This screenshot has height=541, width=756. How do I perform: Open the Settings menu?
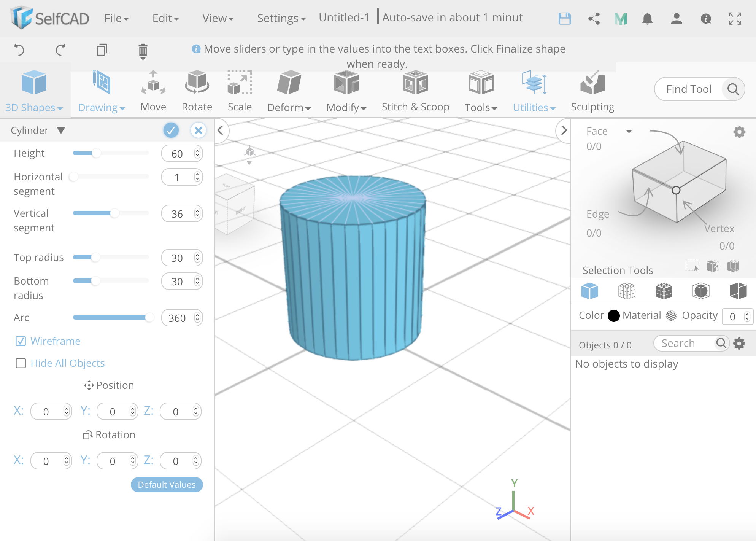(x=281, y=18)
